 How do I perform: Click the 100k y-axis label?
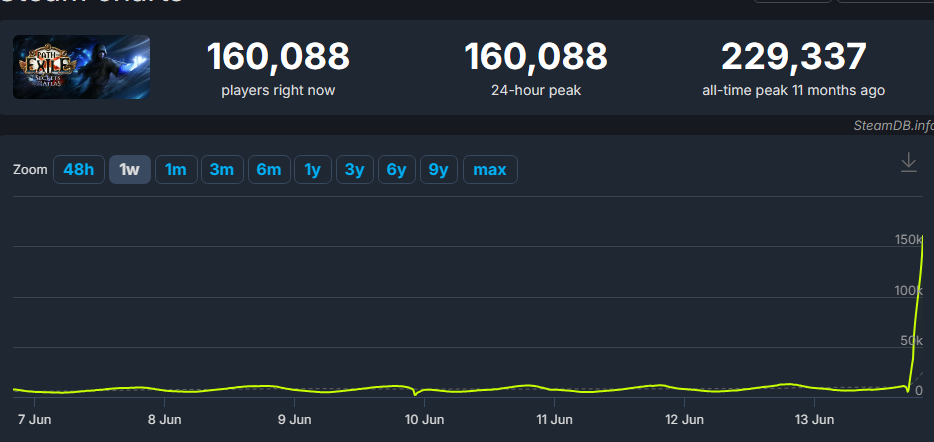[909, 290]
